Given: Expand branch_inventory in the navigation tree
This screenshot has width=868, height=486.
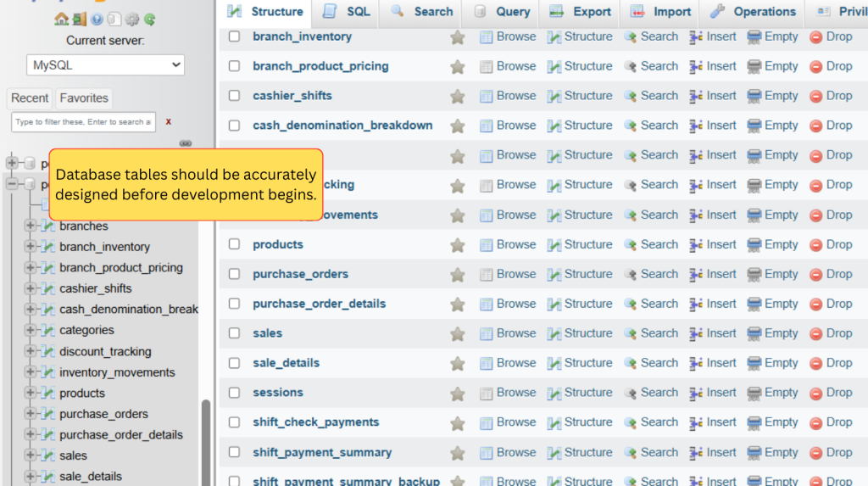Looking at the screenshot, I should point(31,247).
